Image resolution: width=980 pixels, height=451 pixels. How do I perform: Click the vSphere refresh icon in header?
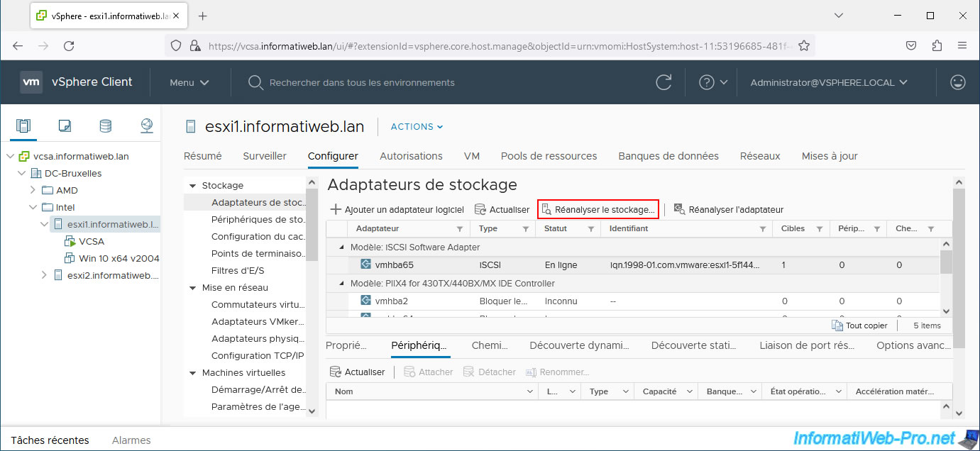coord(664,82)
